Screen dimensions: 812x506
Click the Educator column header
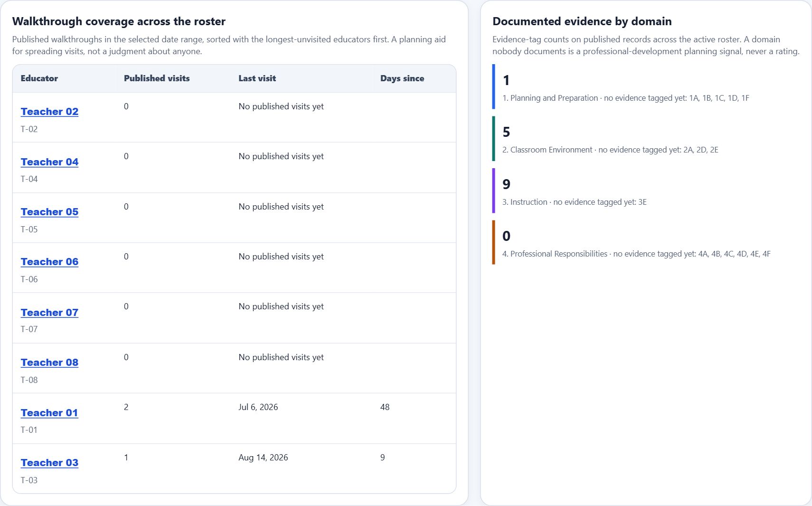pos(39,78)
